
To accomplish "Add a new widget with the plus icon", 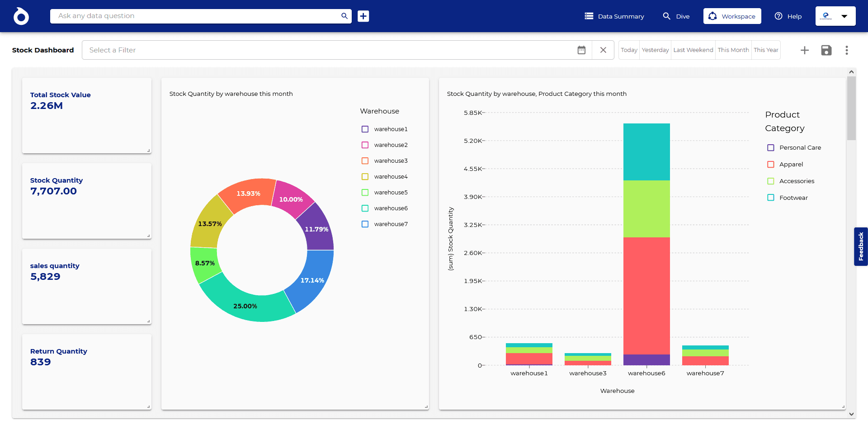I will (805, 50).
